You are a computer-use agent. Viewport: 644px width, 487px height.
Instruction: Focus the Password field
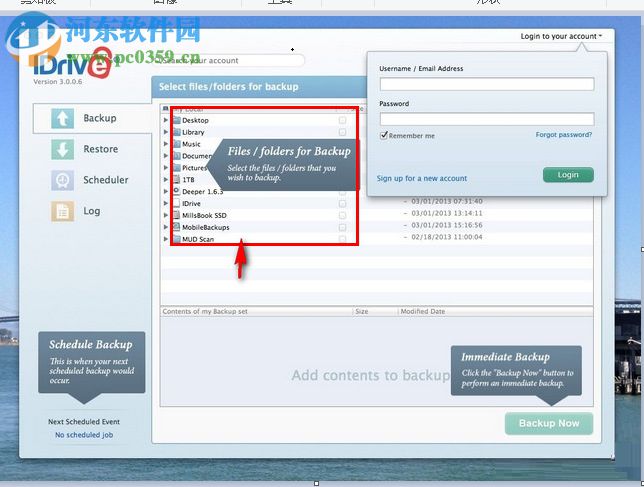click(487, 119)
